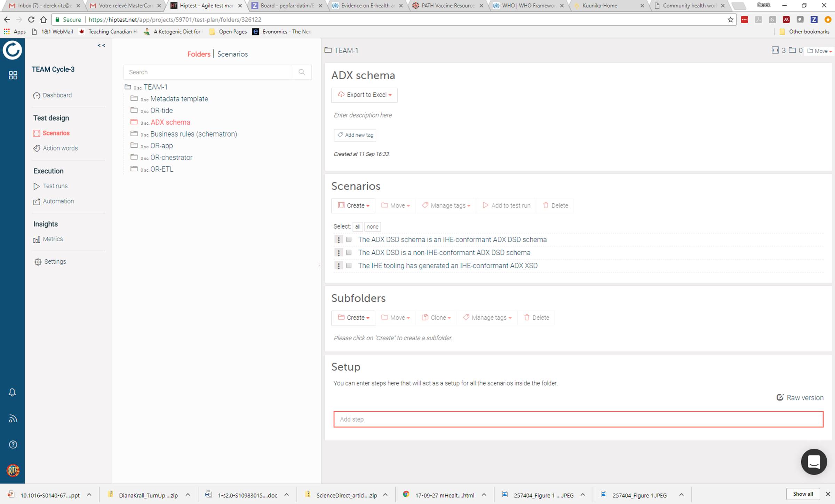Open the Subfolders Create dropdown
The width and height of the screenshot is (835, 504).
(x=353, y=318)
